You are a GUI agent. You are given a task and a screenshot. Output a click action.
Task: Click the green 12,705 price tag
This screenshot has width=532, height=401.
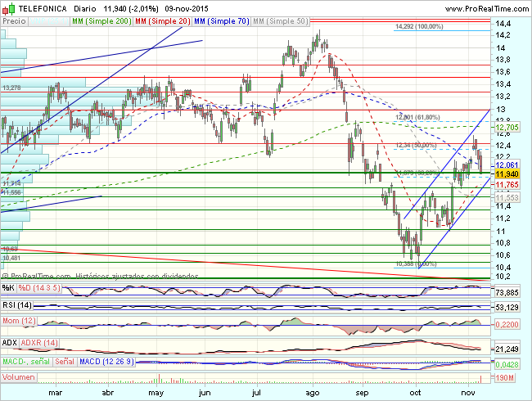(x=507, y=128)
